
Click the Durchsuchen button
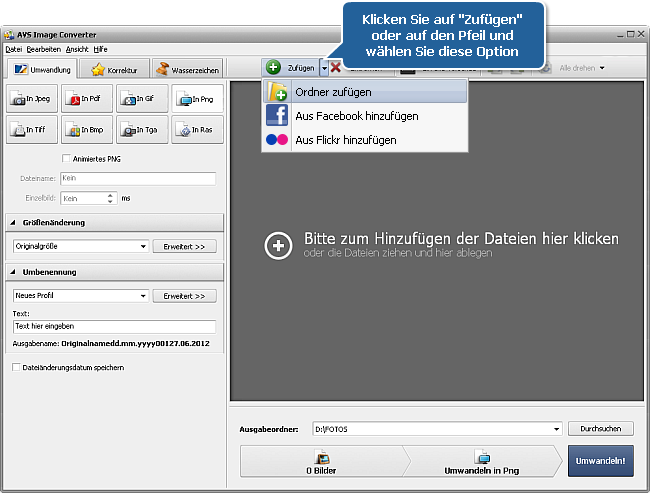point(601,429)
